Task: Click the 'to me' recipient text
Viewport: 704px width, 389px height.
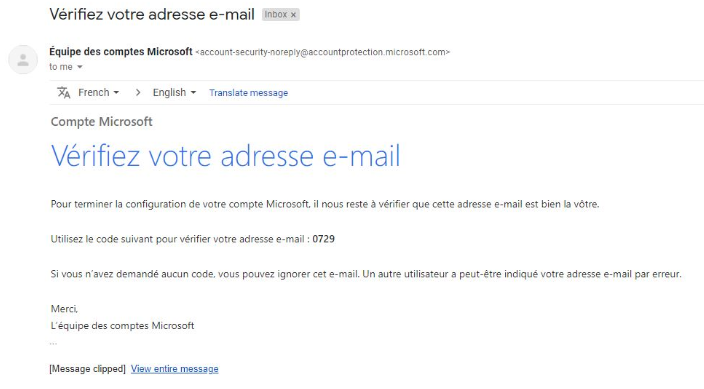Action: 61,67
